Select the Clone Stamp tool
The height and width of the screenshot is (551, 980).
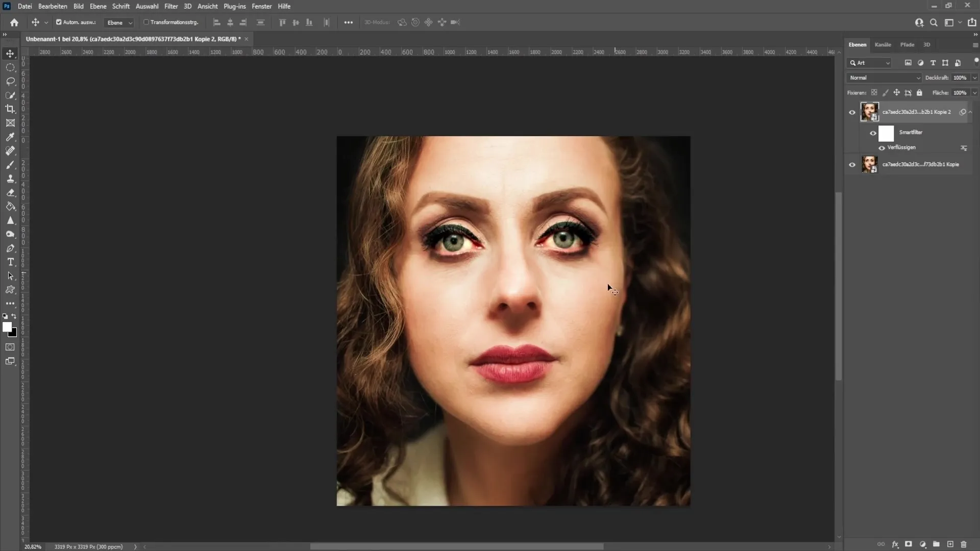pyautogui.click(x=10, y=178)
